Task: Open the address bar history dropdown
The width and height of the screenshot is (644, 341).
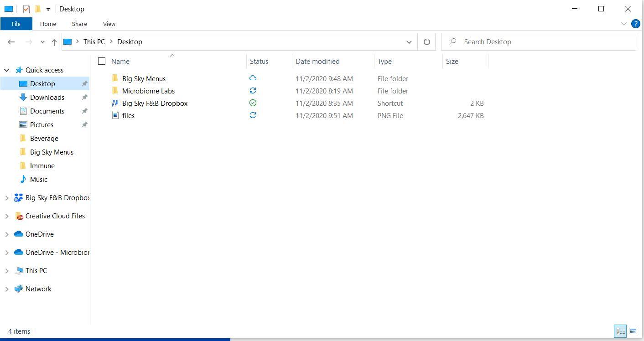Action: (x=409, y=42)
